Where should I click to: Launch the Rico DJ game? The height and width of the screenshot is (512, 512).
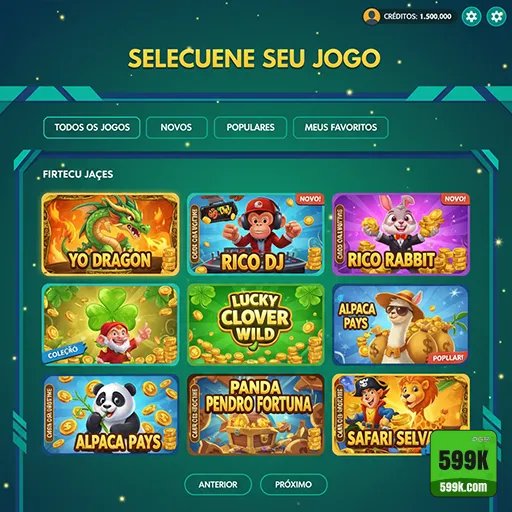tap(255, 234)
